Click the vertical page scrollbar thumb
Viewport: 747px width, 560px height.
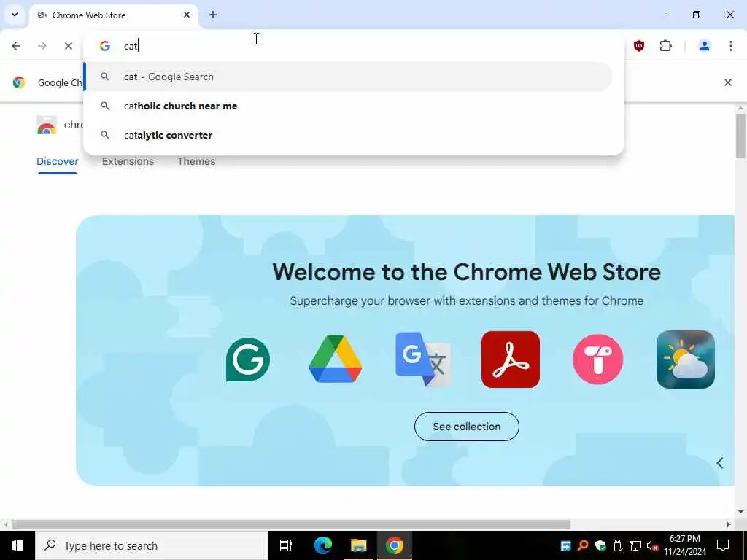(x=740, y=136)
